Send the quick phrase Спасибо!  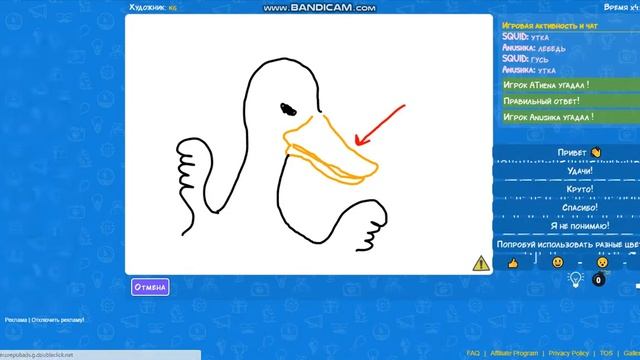(579, 207)
